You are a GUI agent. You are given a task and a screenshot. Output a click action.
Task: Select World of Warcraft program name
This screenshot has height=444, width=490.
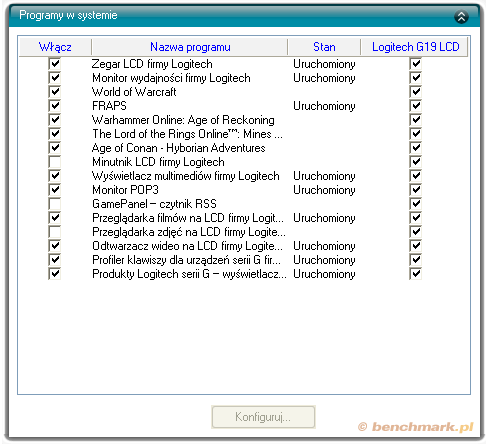[134, 92]
